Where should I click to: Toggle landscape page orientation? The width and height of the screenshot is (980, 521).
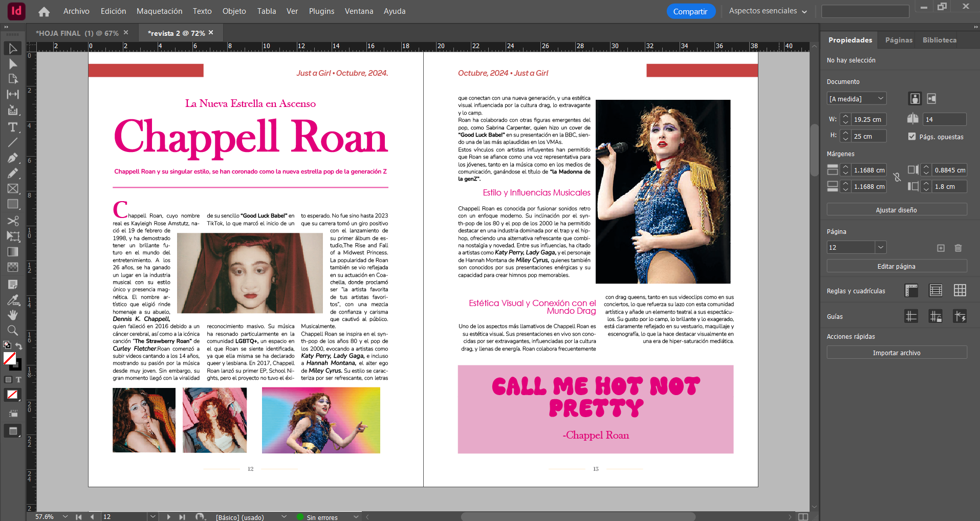931,99
